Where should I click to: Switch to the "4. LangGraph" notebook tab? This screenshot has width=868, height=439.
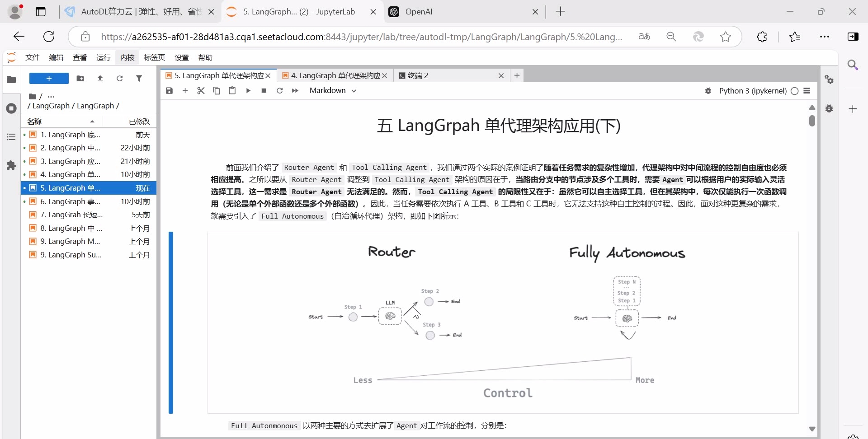[335, 75]
